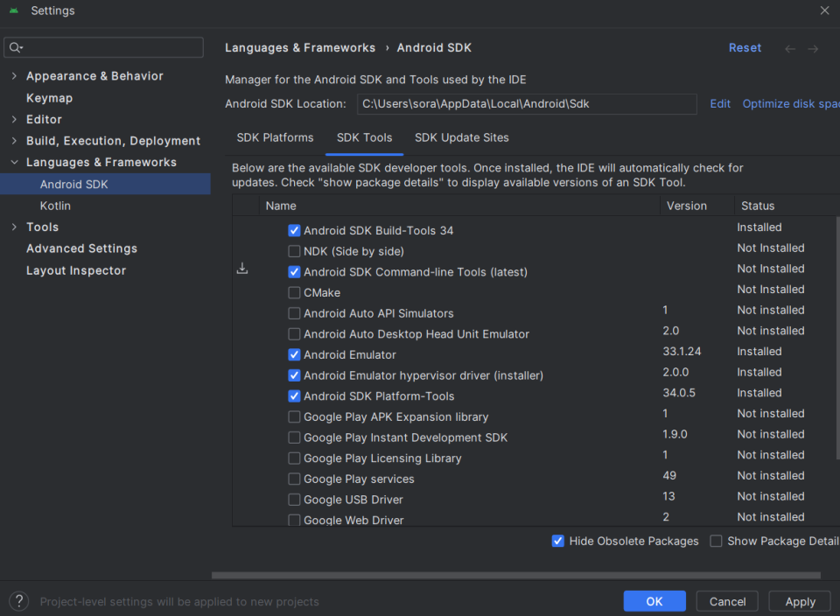Click the download icon beside Command-line Tools

[242, 269]
